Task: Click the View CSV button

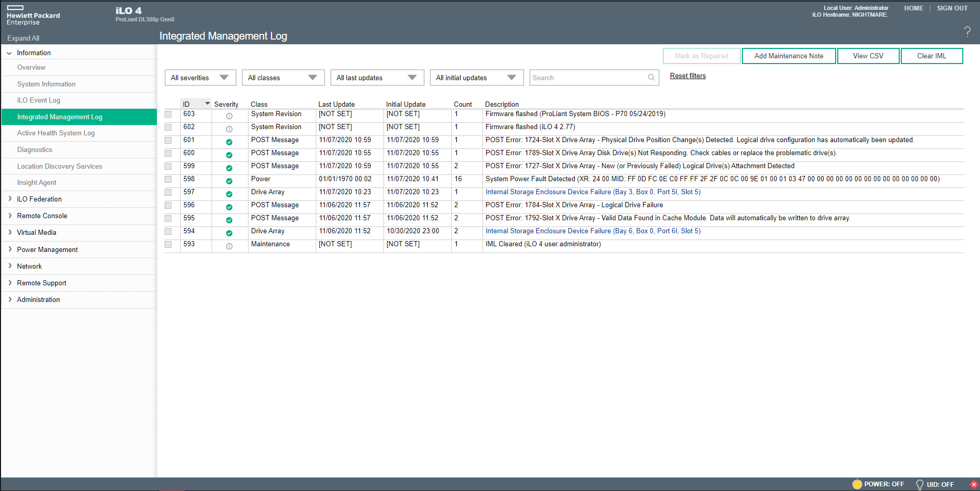Action: click(868, 56)
